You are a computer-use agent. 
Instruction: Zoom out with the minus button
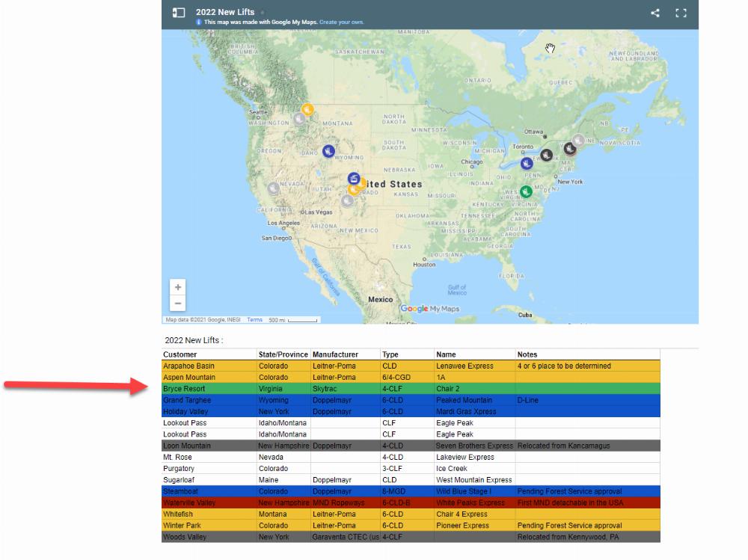178,304
